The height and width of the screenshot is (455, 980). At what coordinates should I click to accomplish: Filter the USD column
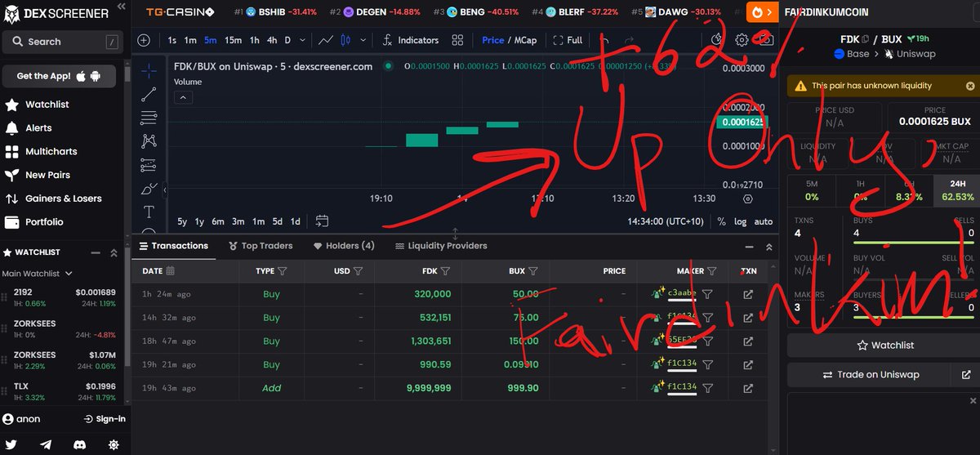[x=358, y=270]
